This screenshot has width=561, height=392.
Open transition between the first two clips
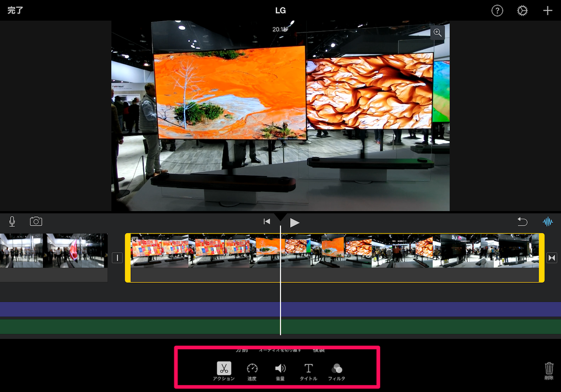(117, 258)
